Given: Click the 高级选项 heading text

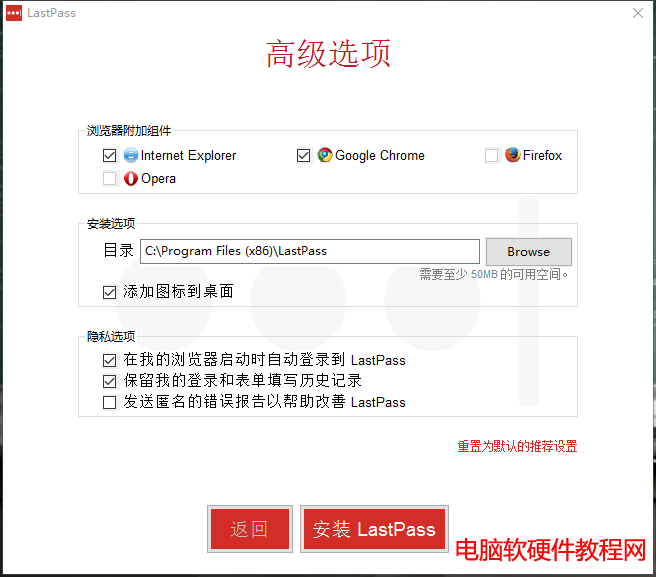Looking at the screenshot, I should tap(328, 54).
